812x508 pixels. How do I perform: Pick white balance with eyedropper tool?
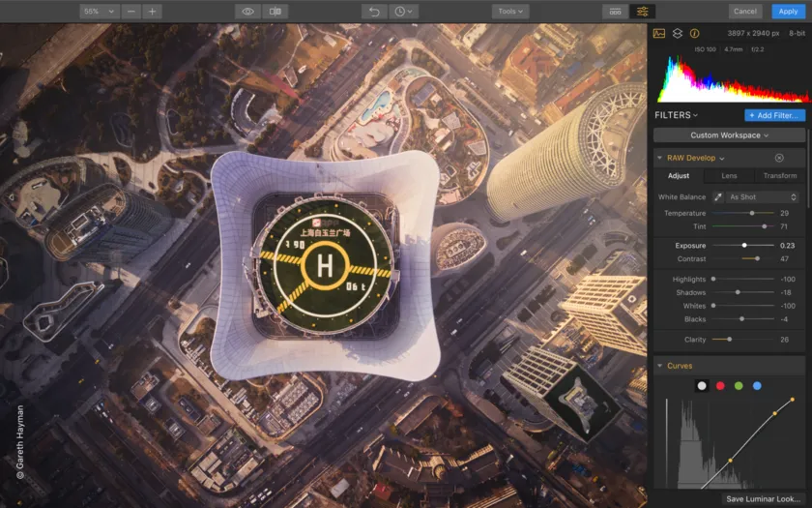(718, 196)
